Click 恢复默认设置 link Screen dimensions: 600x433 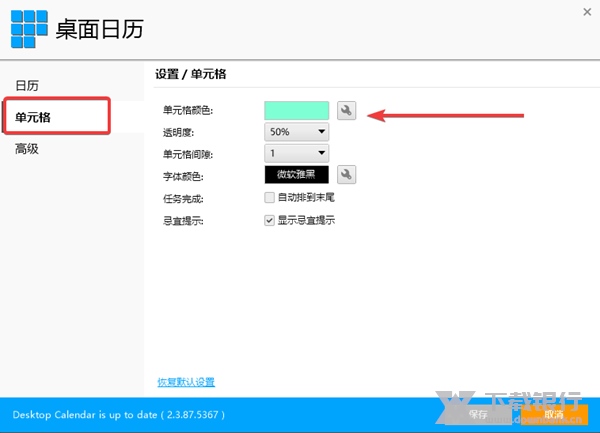(x=185, y=382)
